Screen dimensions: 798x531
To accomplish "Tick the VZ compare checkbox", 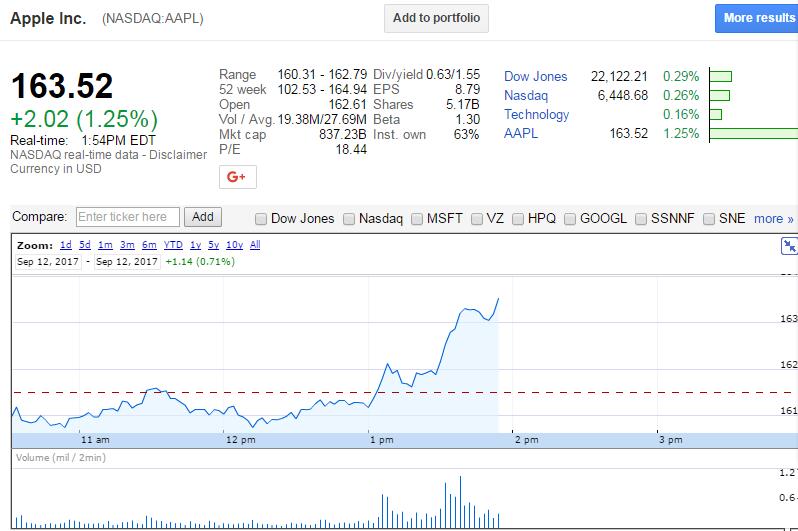I will (x=477, y=219).
